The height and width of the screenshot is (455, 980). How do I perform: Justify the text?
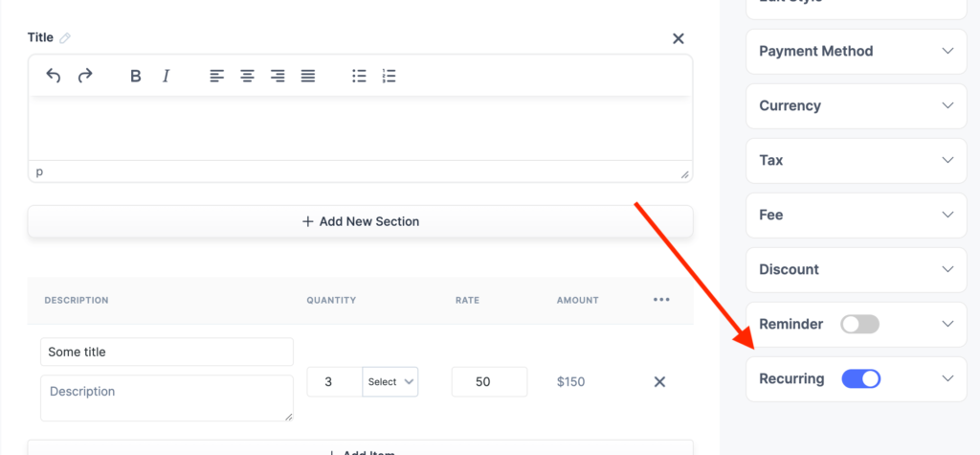[x=308, y=77]
